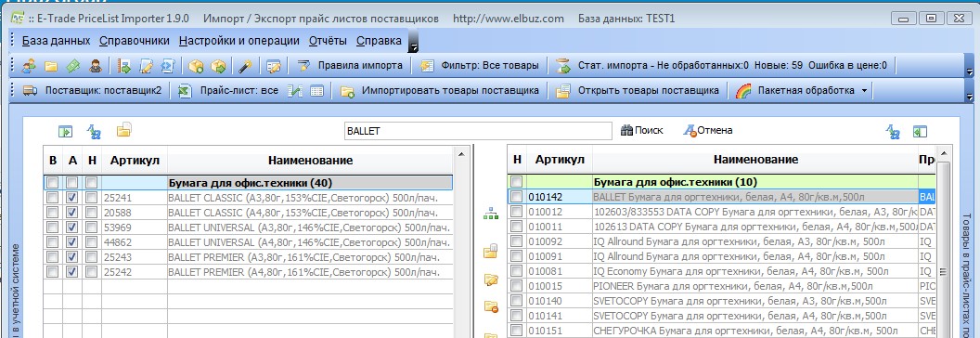Click the Отмена cancel button
The image size is (980, 338).
click(707, 130)
